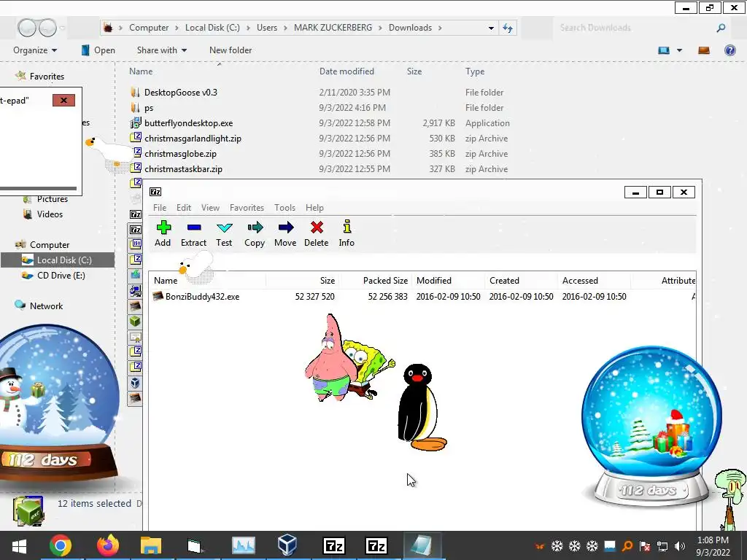Click Favorites in the navigation pane
This screenshot has width=747, height=560.
point(47,76)
